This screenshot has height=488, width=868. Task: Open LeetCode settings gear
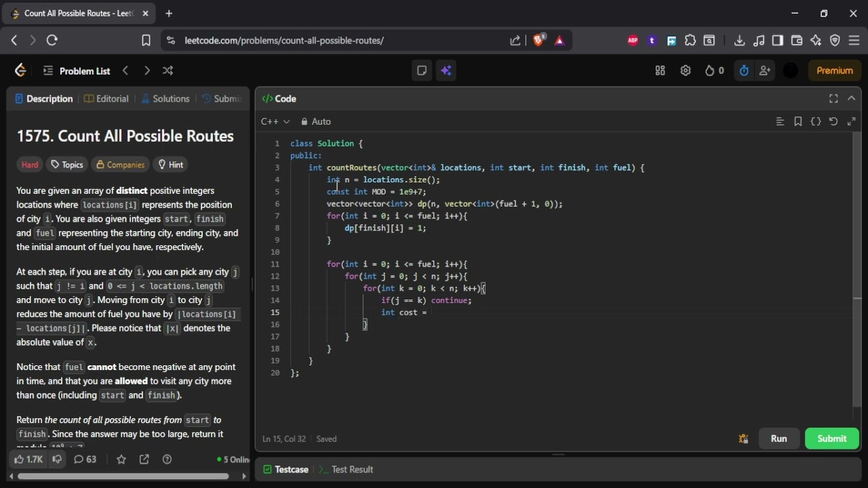coord(686,70)
